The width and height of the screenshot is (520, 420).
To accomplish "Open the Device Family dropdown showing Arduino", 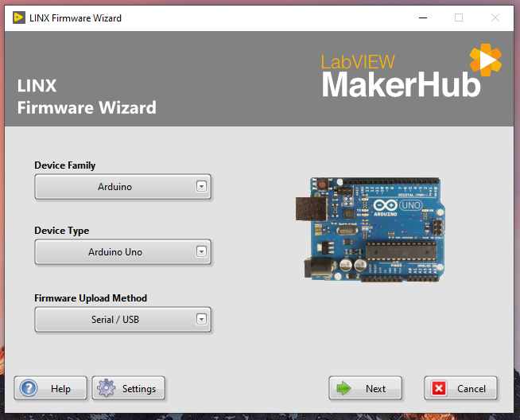I will 122,187.
